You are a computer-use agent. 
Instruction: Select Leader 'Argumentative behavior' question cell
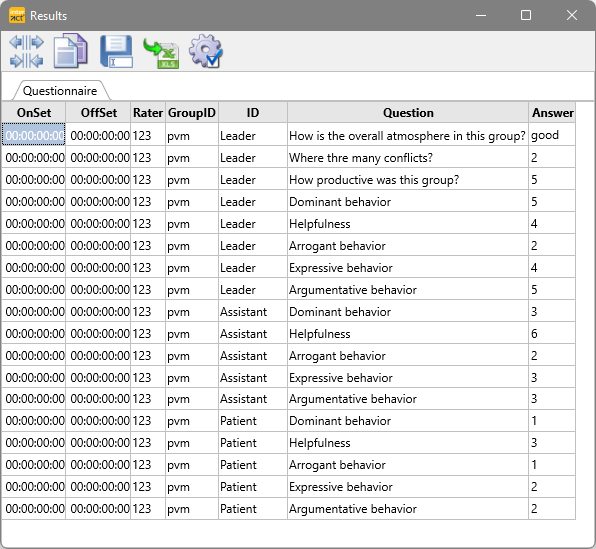click(x=408, y=290)
